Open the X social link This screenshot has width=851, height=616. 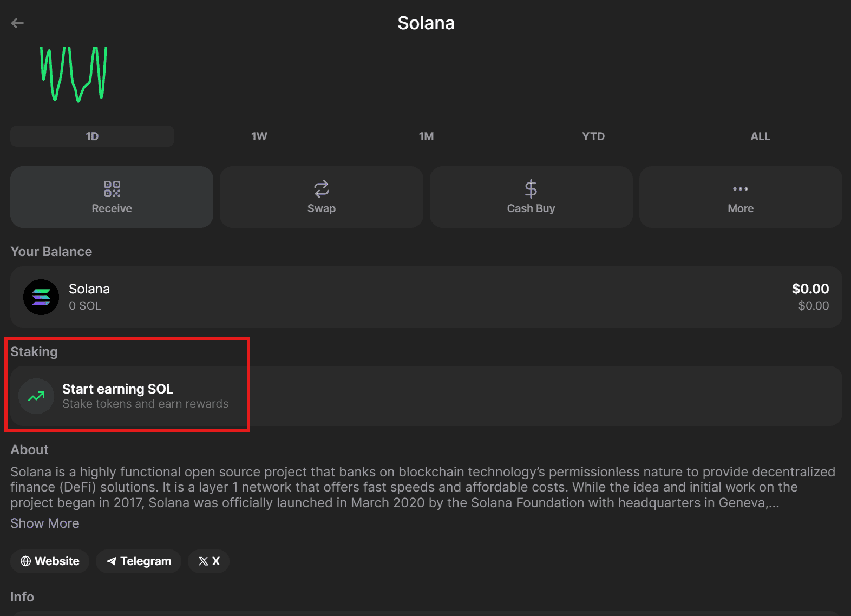tap(209, 561)
